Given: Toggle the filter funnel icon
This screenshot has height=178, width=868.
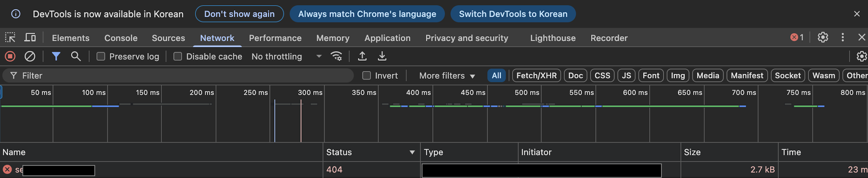Looking at the screenshot, I should (56, 56).
